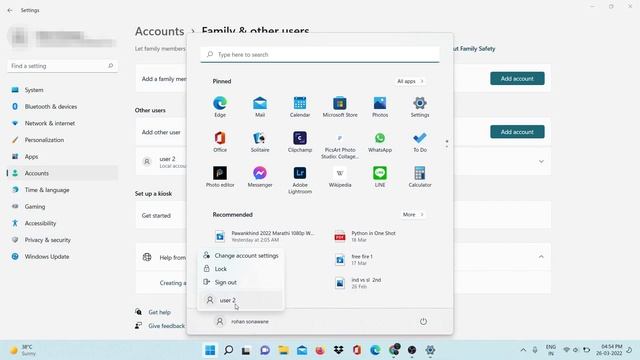Image resolution: width=640 pixels, height=360 pixels.
Task: Open Accessibility in Settings sidebar
Action: tap(62, 223)
